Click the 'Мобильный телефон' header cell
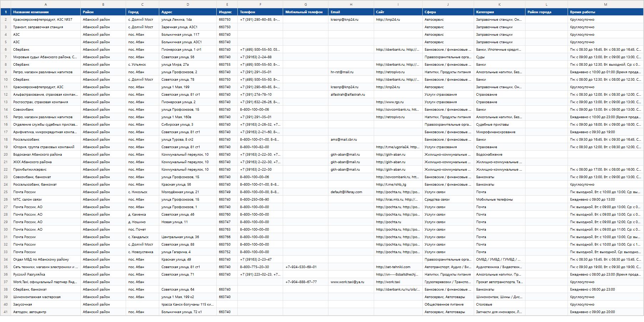Screen dimensions: 644x322 click(306, 12)
